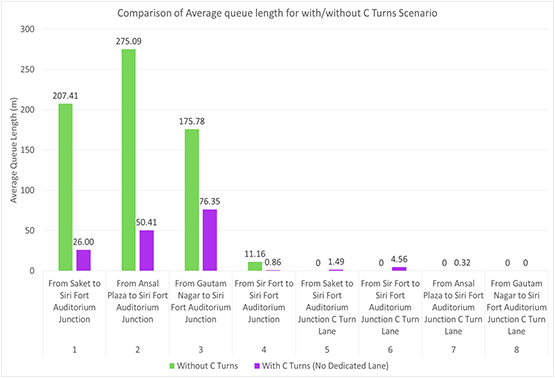Click the category 3 Gautam Nagar label

pyautogui.click(x=201, y=301)
